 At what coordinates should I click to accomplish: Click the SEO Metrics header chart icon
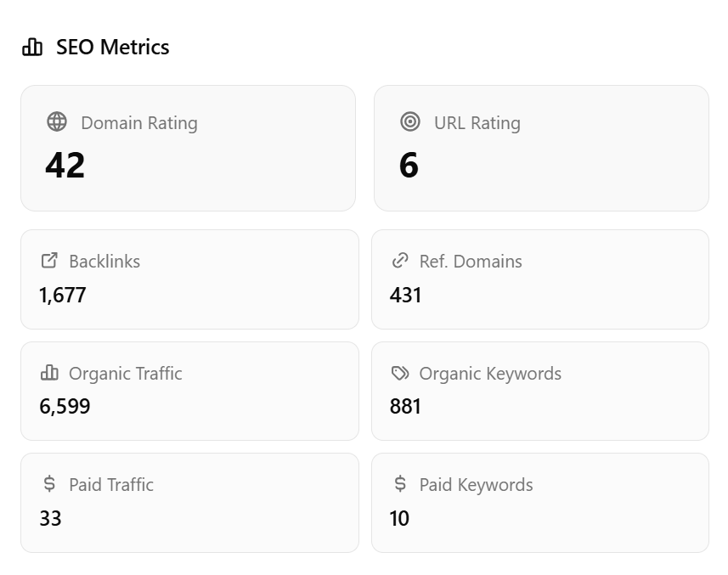[x=31, y=47]
